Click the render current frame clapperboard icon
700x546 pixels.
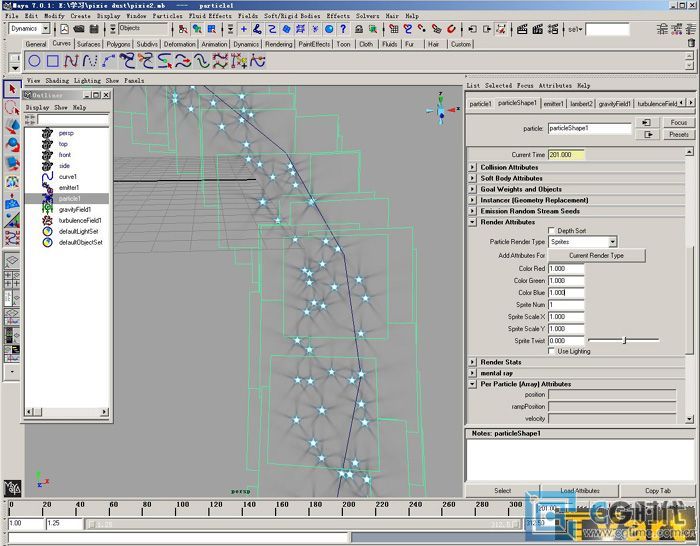click(x=522, y=29)
